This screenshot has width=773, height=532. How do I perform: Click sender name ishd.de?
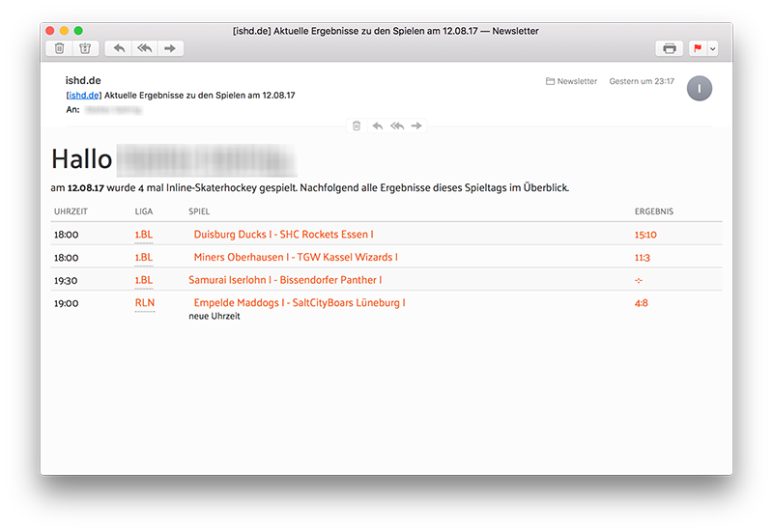pos(83,80)
